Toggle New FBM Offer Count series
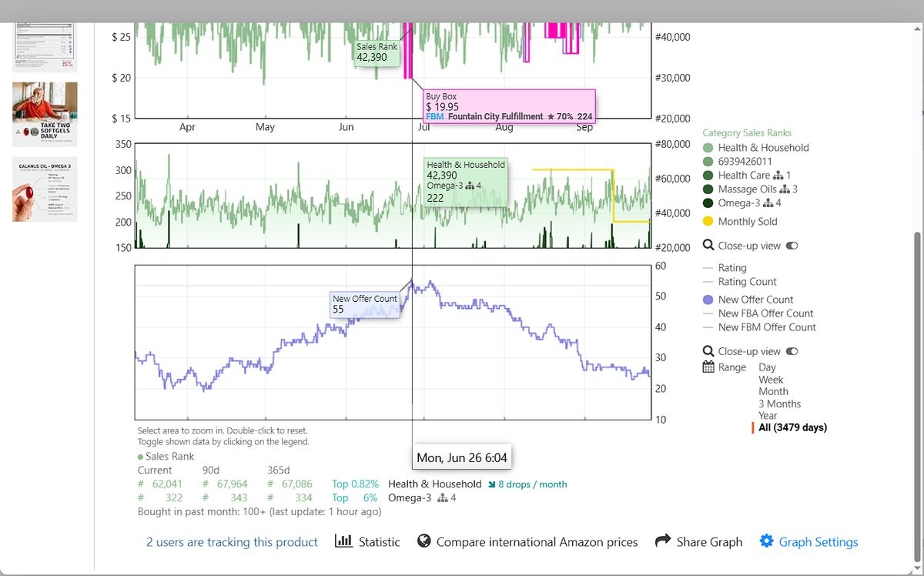Screen dimensions: 924x576 click(767, 327)
